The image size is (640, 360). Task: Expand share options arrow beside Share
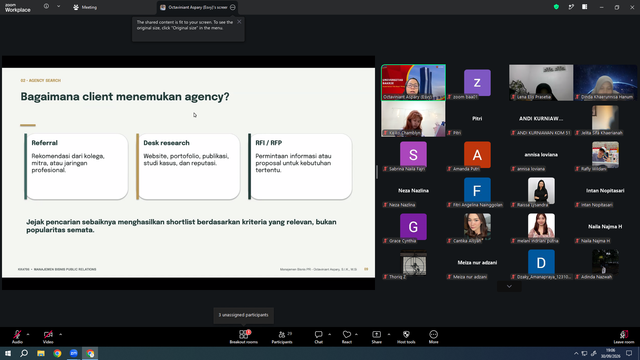[389, 334]
